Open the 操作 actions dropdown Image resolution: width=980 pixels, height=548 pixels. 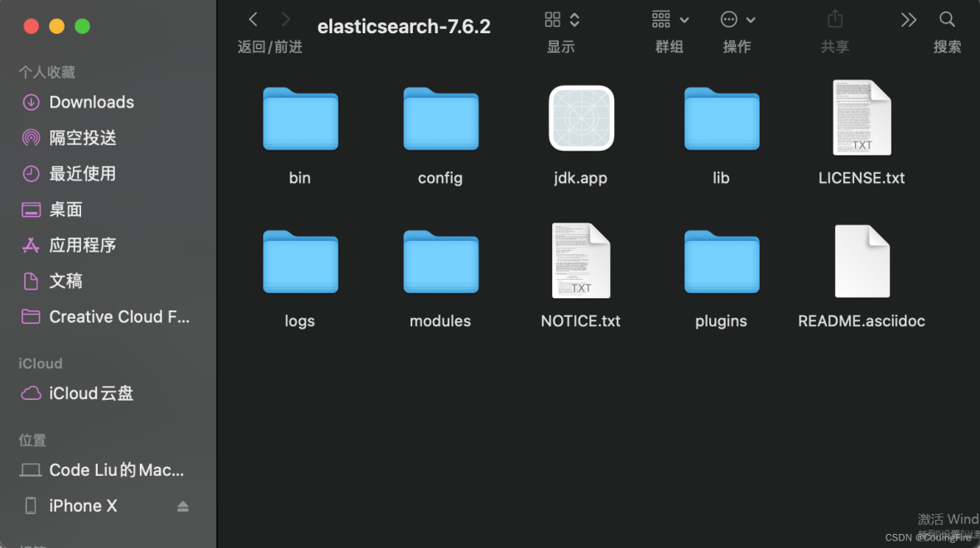pos(737,18)
